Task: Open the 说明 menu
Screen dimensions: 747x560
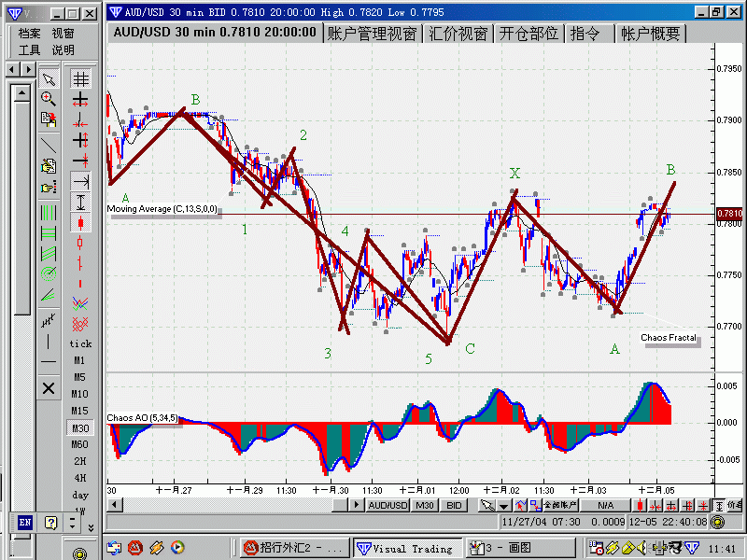Action: 63,49
